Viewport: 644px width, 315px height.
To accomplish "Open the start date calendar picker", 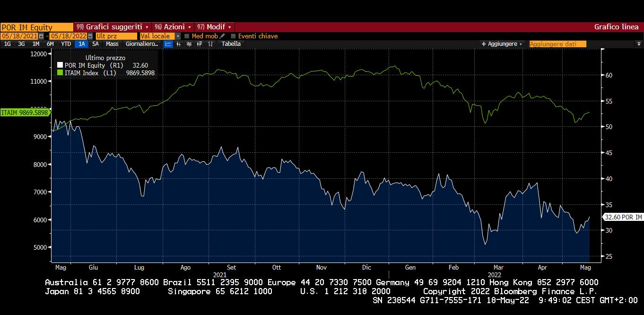I will tap(41, 36).
